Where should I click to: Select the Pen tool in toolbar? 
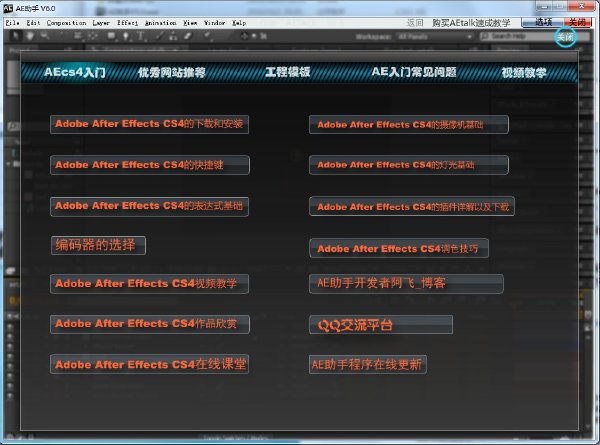[126, 36]
